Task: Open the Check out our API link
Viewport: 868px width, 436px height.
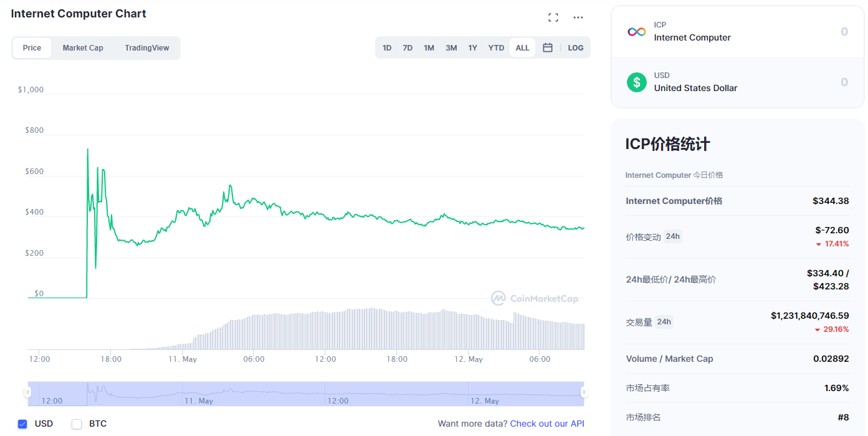Action: click(x=547, y=424)
